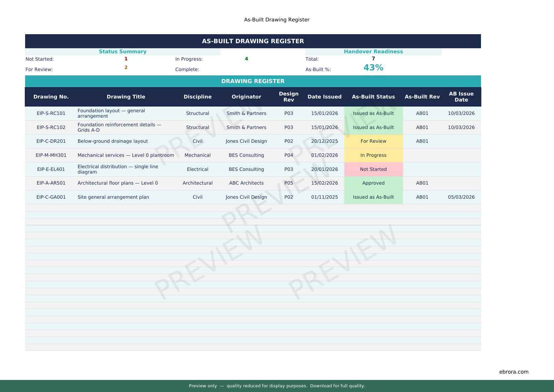Screen dimensions: 554x392
Task: Select the teal DRAWING REGISTER banner
Action: coord(253,81)
